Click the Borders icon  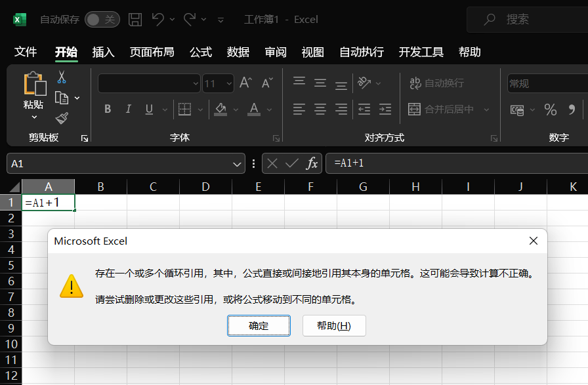[x=184, y=109]
